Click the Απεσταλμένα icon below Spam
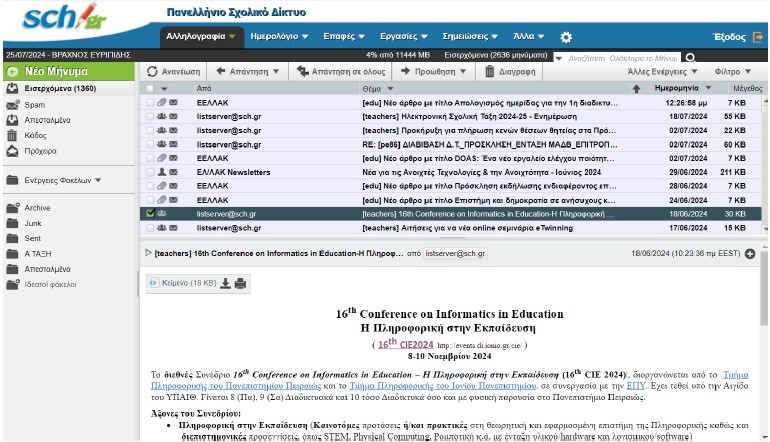Screen dimensions: 770x442 click(x=12, y=120)
